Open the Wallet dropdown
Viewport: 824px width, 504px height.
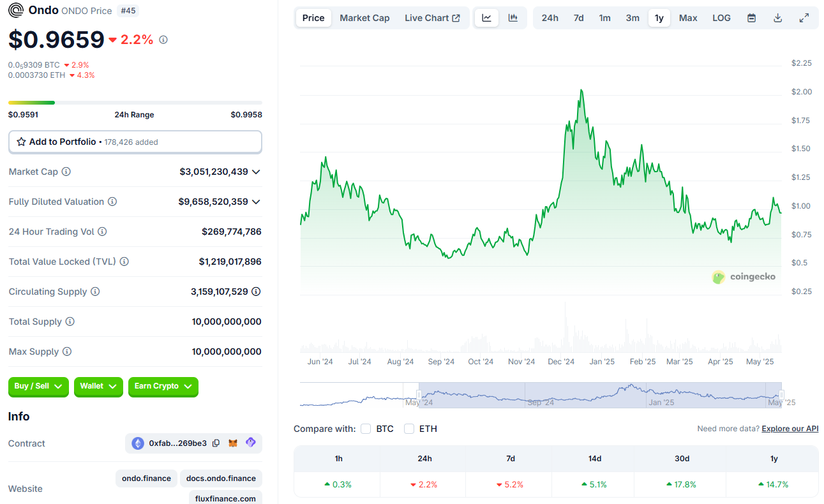point(98,386)
